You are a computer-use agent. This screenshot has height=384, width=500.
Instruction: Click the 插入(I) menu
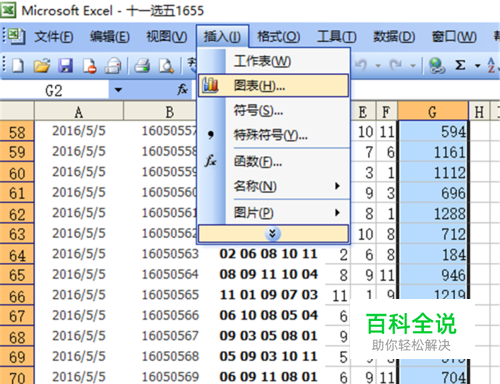pyautogui.click(x=222, y=36)
